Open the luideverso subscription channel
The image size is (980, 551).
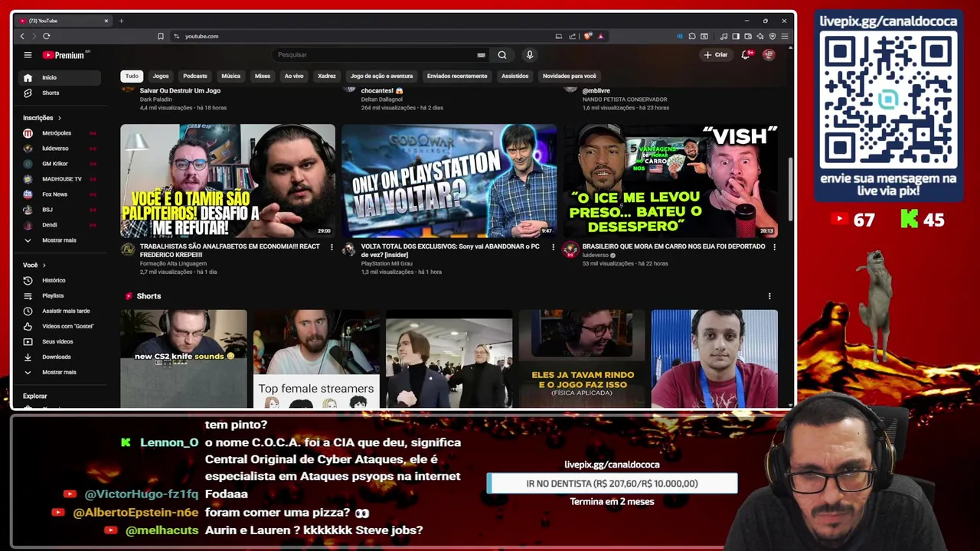pos(60,148)
